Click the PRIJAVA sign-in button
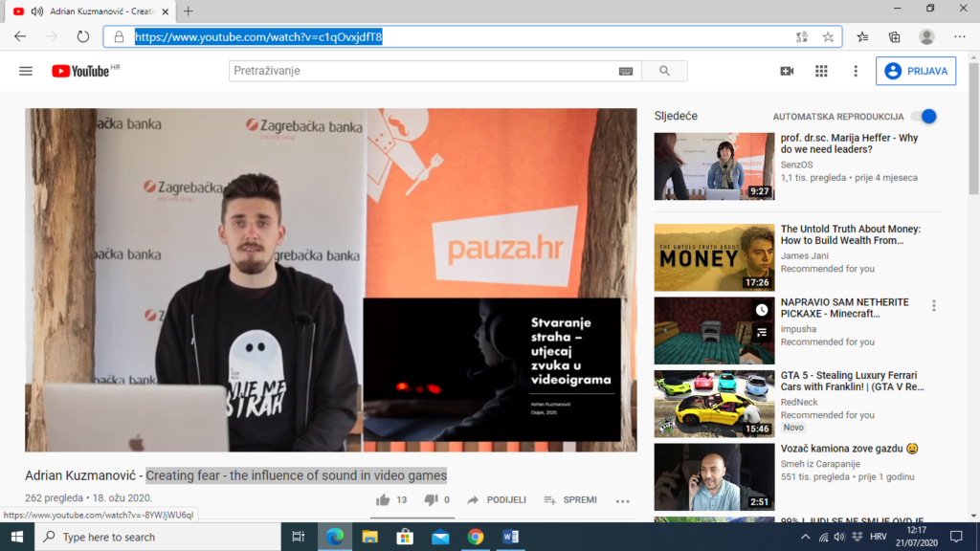 click(x=916, y=71)
